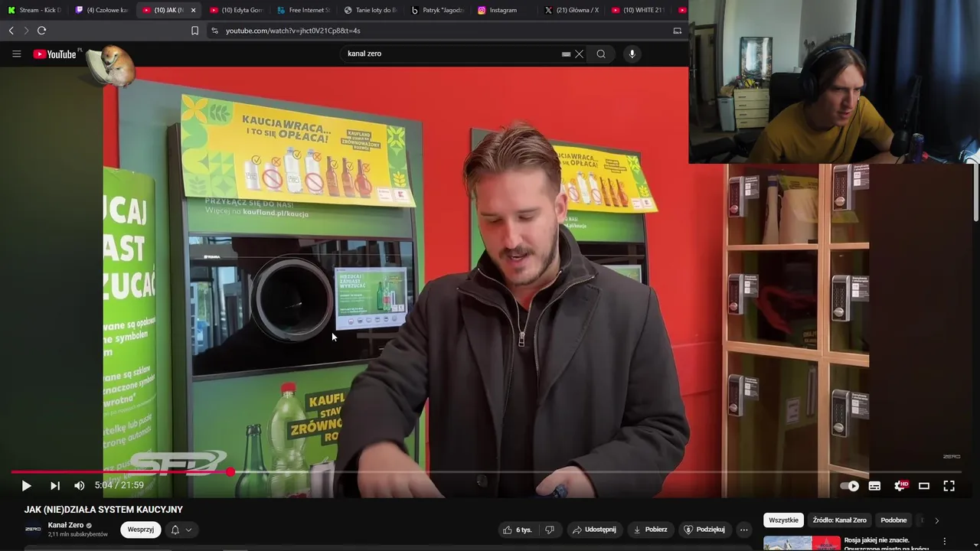Image resolution: width=980 pixels, height=551 pixels.
Task: Switch to '(4) Czołowe' Twitch tab
Action: [102, 10]
